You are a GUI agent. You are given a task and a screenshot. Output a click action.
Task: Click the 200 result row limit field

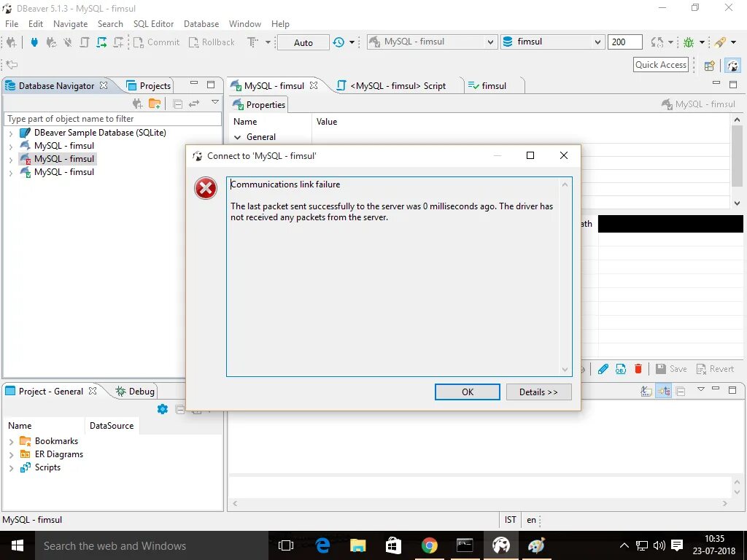click(625, 42)
